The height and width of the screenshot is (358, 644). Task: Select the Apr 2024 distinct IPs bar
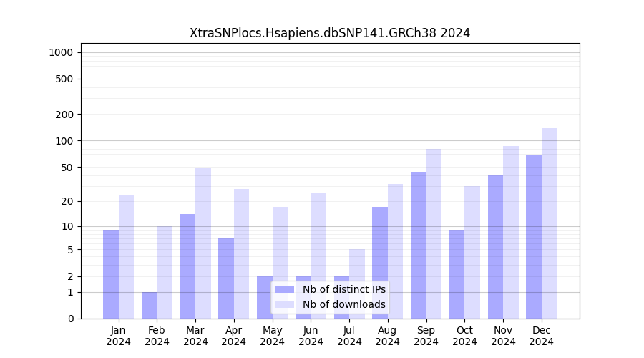tap(226, 279)
